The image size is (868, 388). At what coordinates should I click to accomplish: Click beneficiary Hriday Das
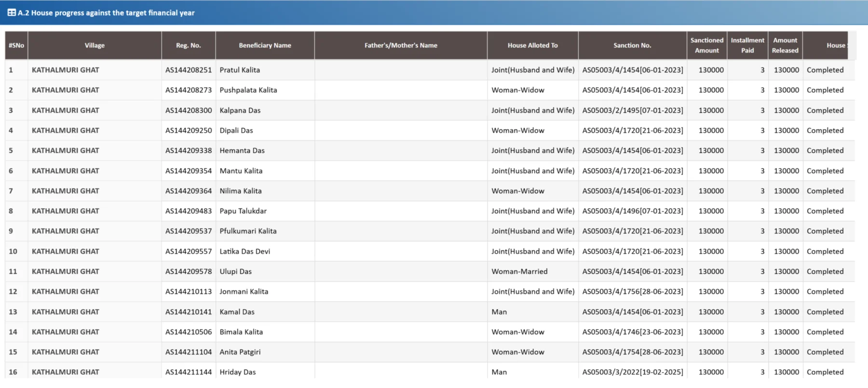pos(238,372)
